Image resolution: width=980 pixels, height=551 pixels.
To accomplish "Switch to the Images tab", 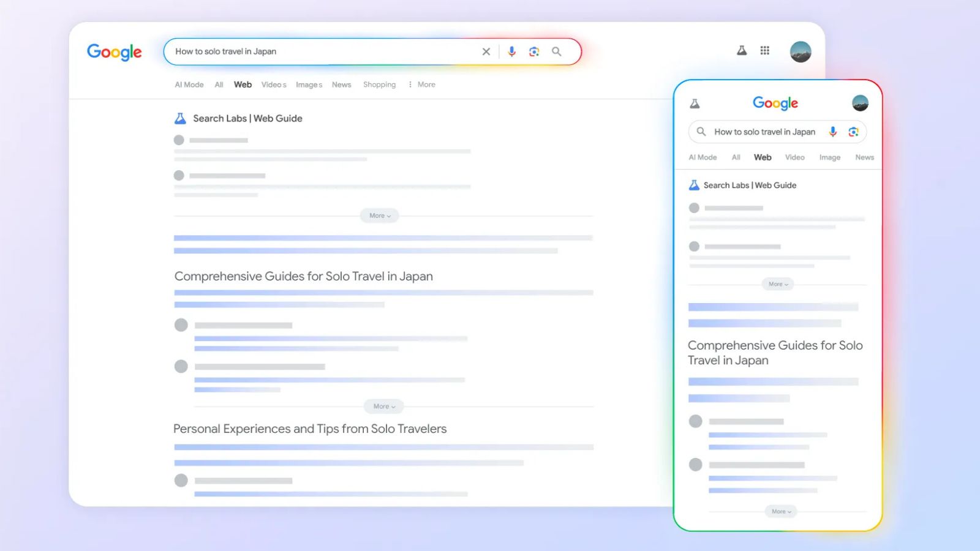I will (x=308, y=84).
